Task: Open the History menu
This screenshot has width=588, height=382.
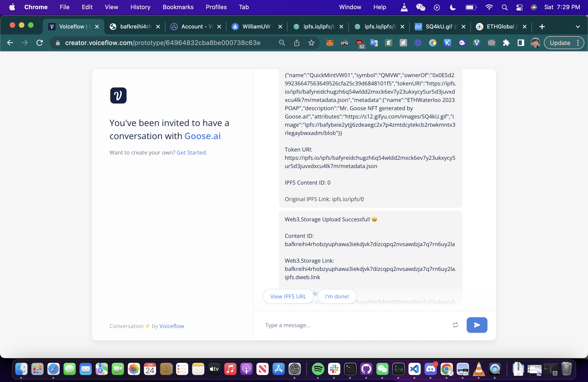Action: 140,7
